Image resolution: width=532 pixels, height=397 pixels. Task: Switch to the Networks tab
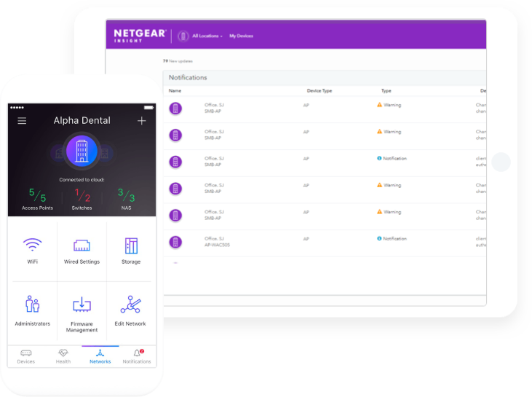[x=100, y=357]
